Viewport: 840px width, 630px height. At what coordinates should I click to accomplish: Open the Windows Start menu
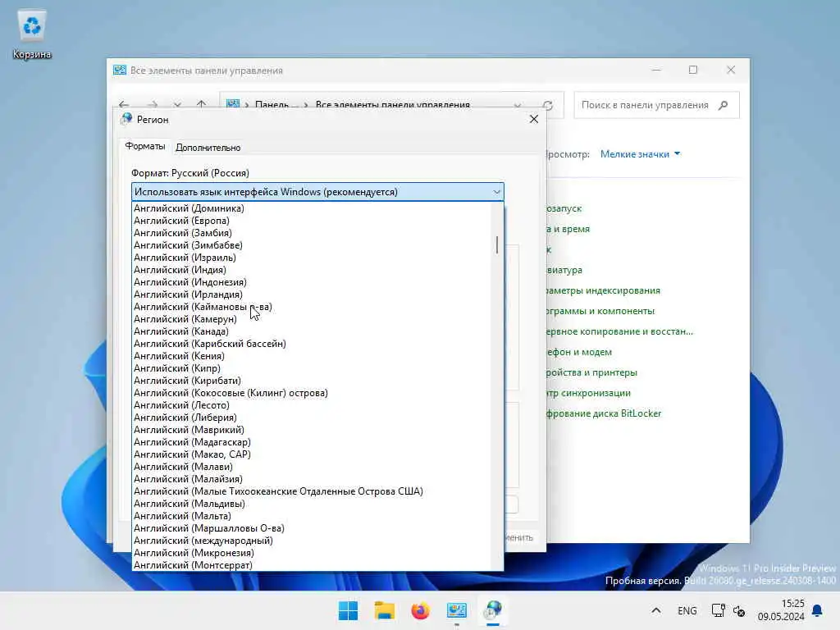[348, 610]
